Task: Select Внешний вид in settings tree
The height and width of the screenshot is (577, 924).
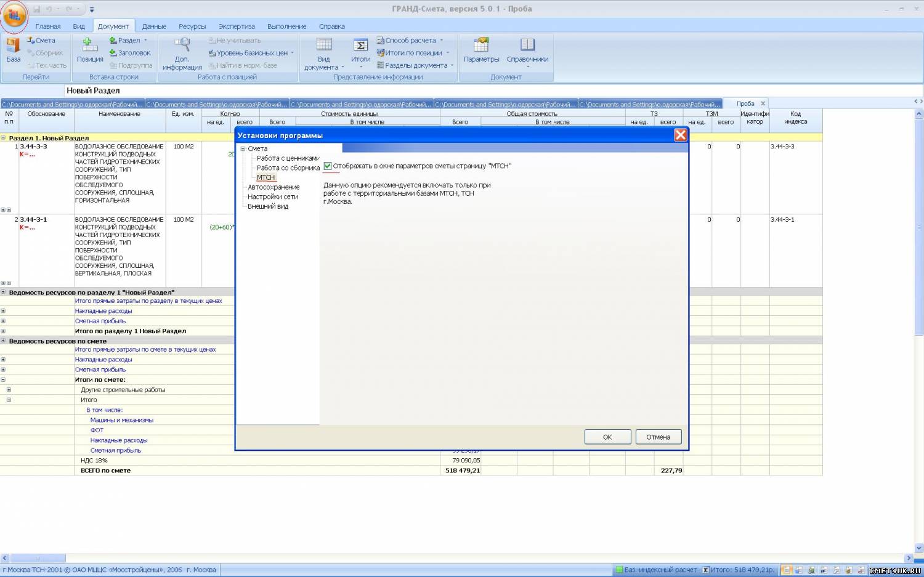Action: (268, 206)
